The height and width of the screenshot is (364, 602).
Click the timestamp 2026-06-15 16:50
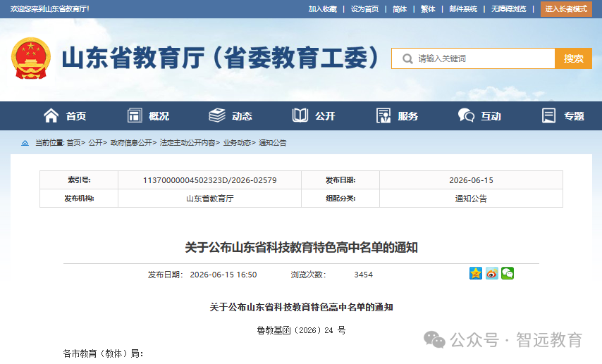pos(223,275)
